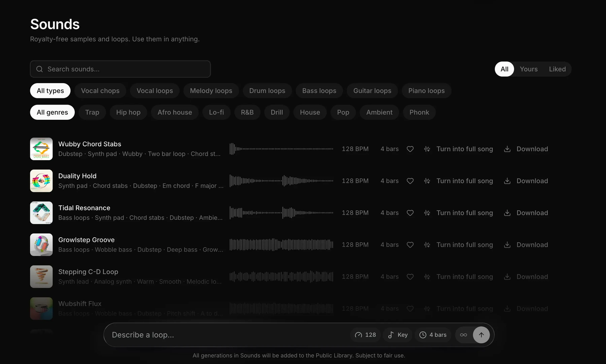This screenshot has width=606, height=364.
Task: Click the magnifier icon in search field
Action: (39, 69)
